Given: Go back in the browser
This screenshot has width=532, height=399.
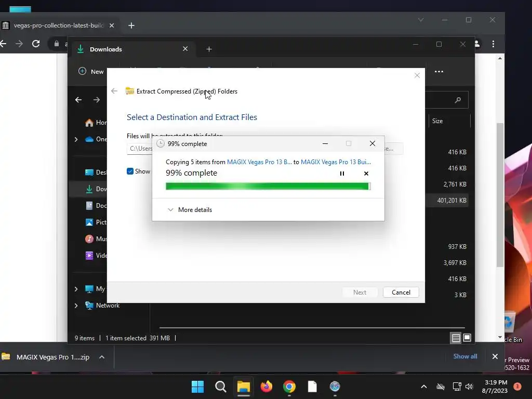Looking at the screenshot, I should click(4, 44).
